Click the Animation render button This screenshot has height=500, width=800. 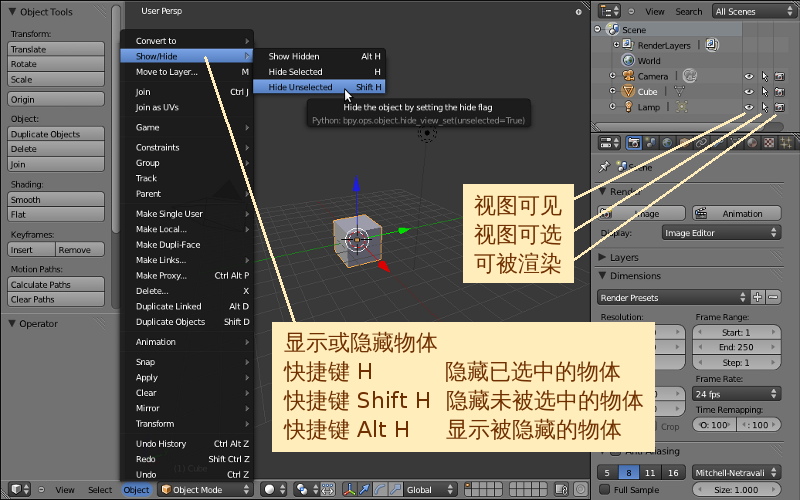tap(736, 213)
